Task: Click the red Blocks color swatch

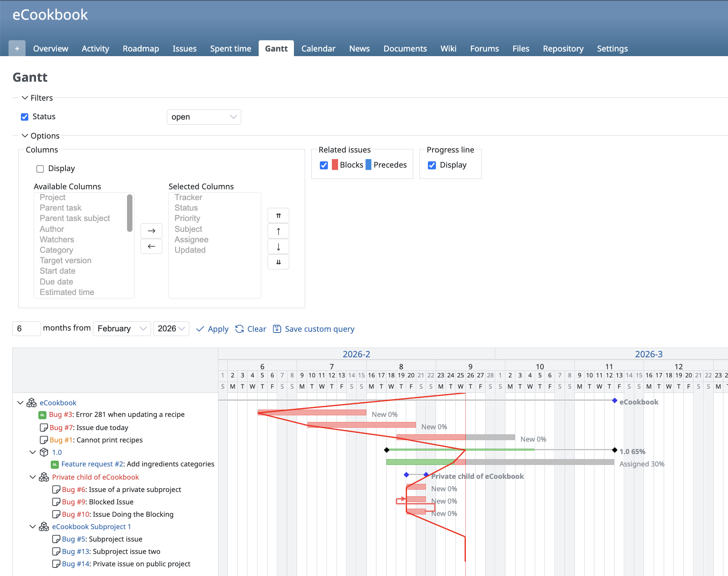Action: (335, 165)
